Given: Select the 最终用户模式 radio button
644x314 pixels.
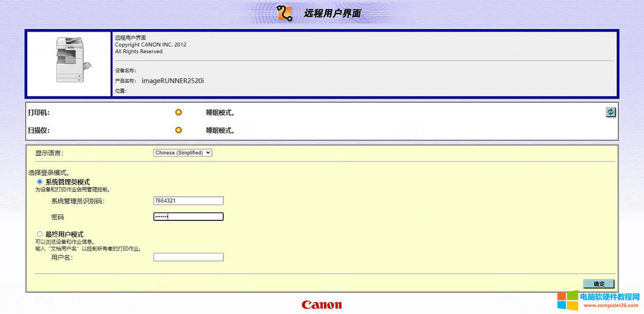Looking at the screenshot, I should click(x=40, y=234).
